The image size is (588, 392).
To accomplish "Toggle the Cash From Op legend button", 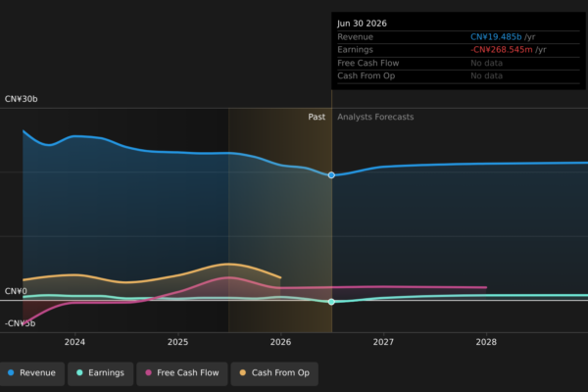I will point(274,373).
